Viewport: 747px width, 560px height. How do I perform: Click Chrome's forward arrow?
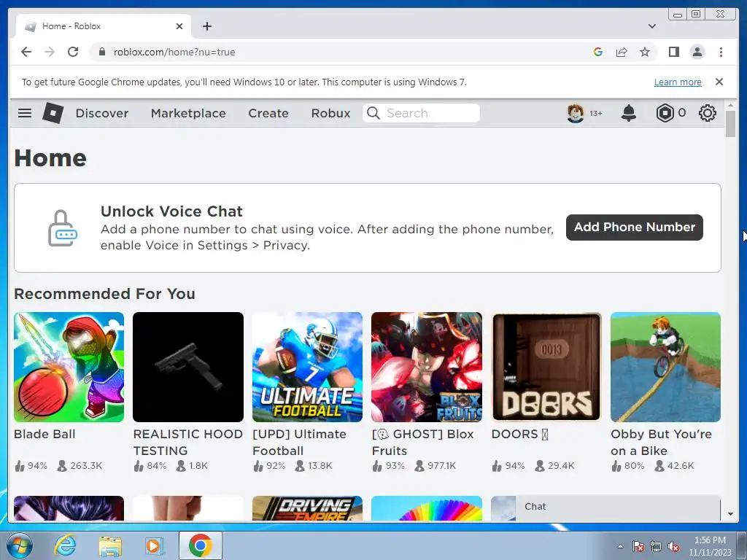click(50, 52)
